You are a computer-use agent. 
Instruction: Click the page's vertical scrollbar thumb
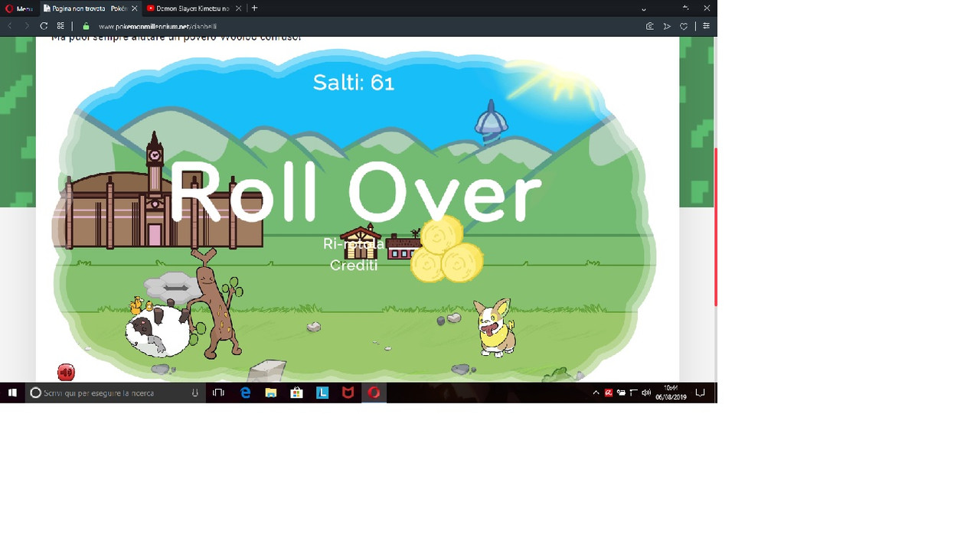[x=715, y=227]
